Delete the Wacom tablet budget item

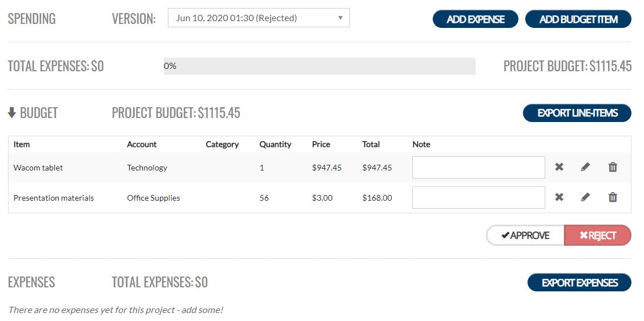pos(613,167)
